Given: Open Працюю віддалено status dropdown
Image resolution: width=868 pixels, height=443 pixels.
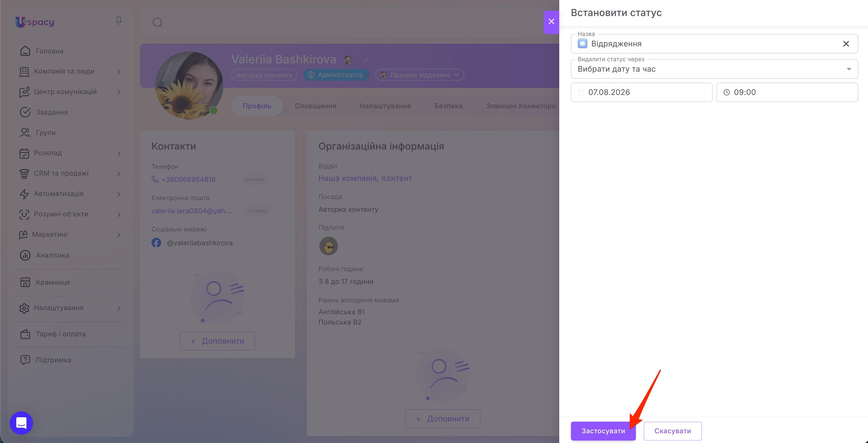Looking at the screenshot, I should (419, 75).
